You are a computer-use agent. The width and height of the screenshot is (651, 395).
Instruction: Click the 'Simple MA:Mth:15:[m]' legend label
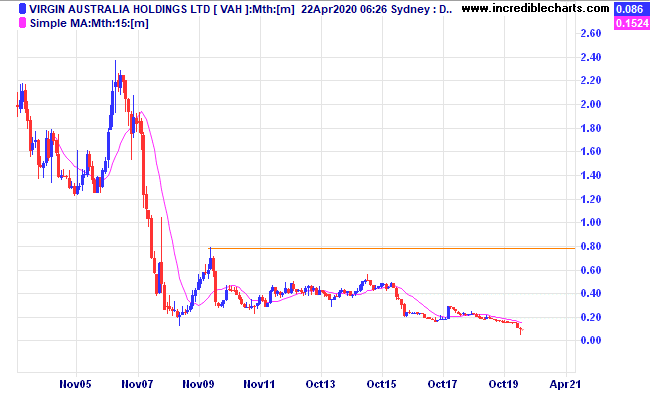pos(89,23)
